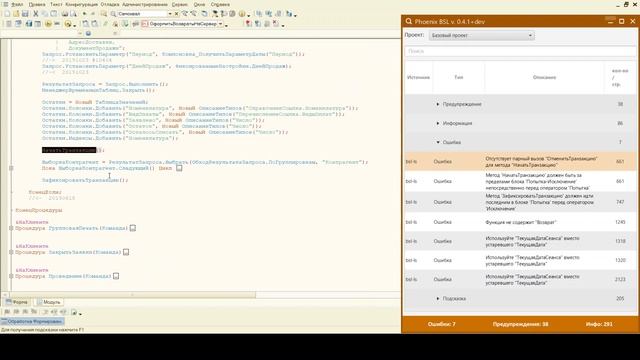The image size is (640, 360).
Task: Click the Ошибки: 7 footer counter
Action: (442, 324)
